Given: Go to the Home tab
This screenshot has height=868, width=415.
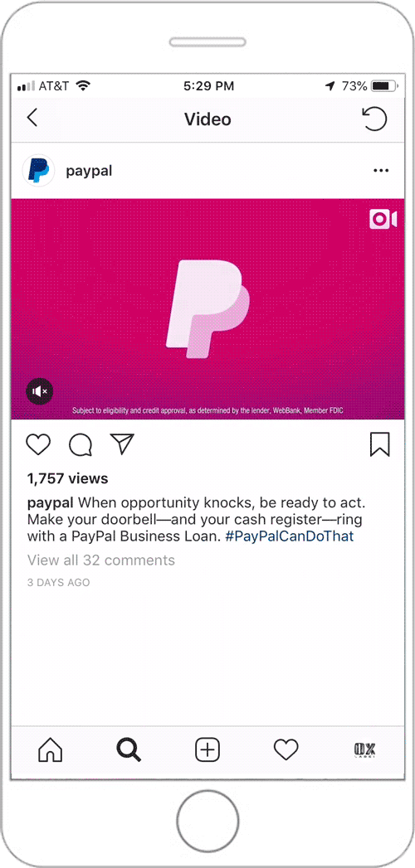Looking at the screenshot, I should click(x=50, y=750).
